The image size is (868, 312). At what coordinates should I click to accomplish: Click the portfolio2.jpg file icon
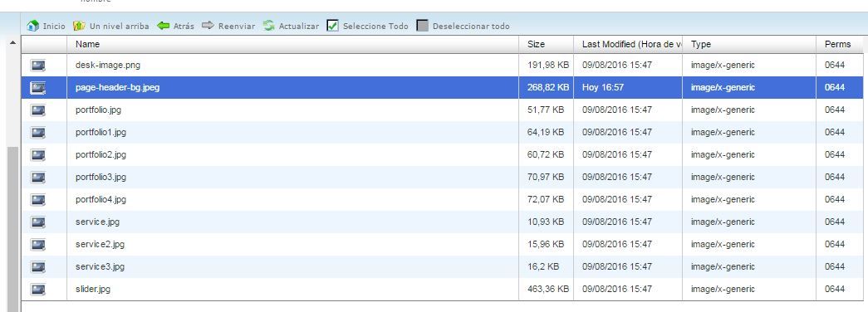tap(38, 155)
